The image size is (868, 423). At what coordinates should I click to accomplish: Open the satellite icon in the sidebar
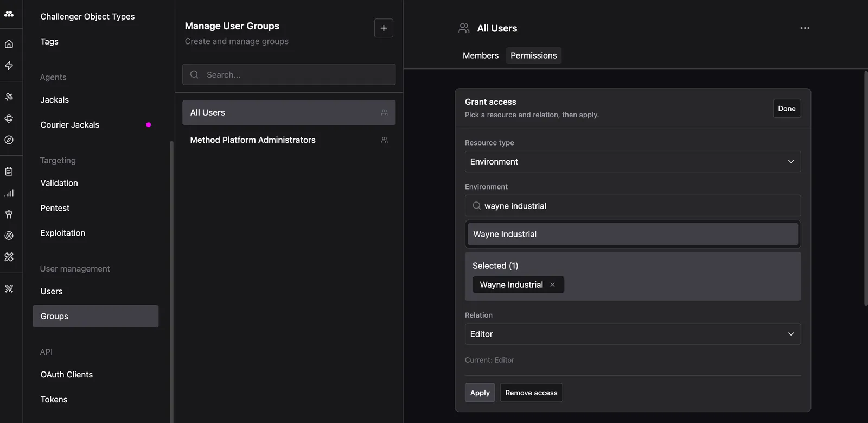(x=9, y=97)
